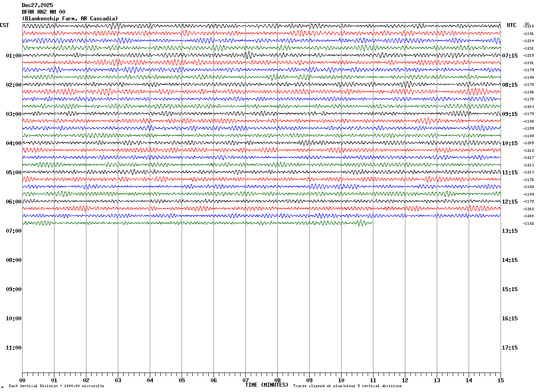
Task: Click the '(Blankenship Farm, AR Cascadia)' title
Action: (x=70, y=19)
